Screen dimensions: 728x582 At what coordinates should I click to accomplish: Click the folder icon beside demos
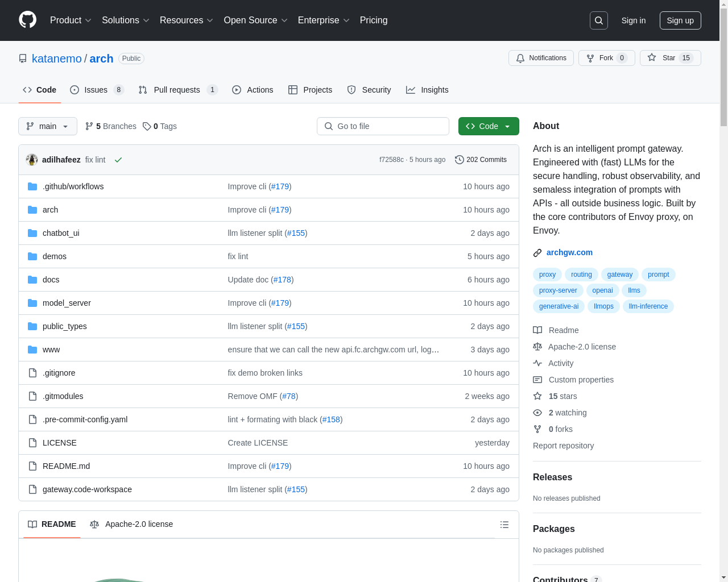(32, 256)
